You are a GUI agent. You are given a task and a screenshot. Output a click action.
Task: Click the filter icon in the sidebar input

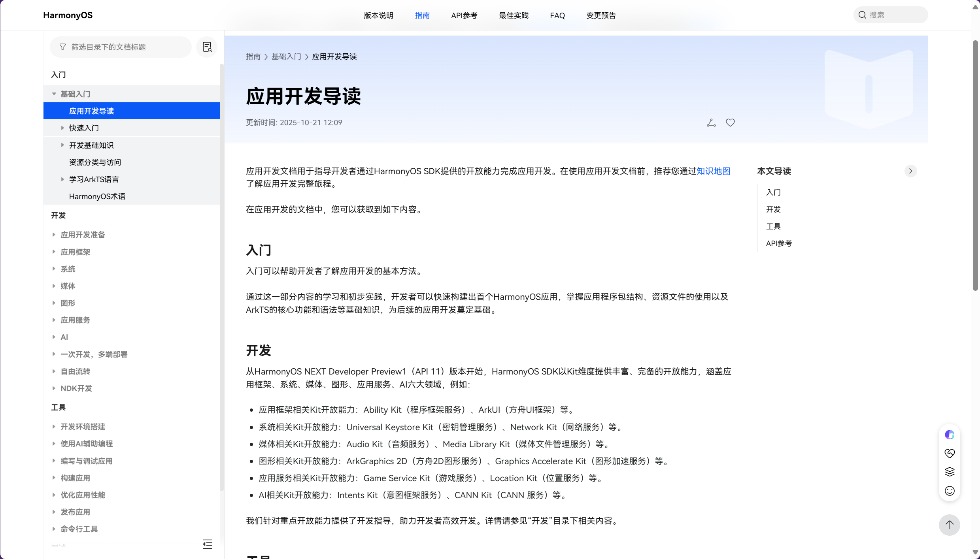tap(63, 47)
